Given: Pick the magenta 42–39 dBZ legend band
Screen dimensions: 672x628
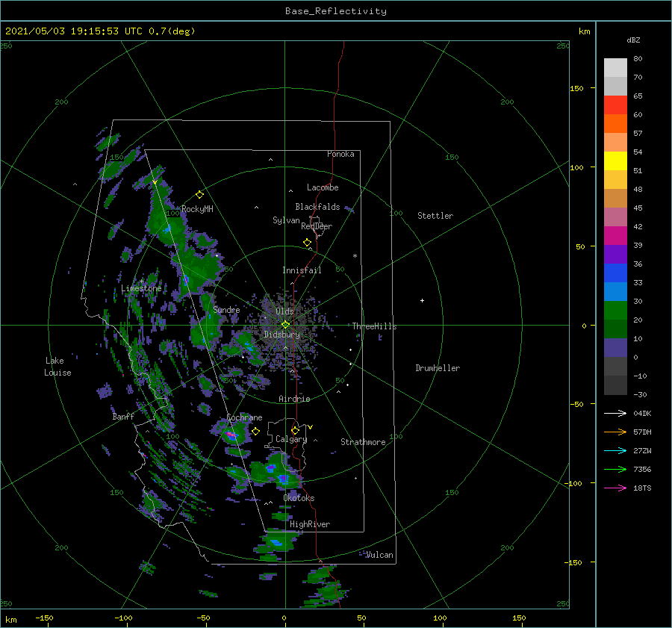Looking at the screenshot, I should [x=615, y=236].
